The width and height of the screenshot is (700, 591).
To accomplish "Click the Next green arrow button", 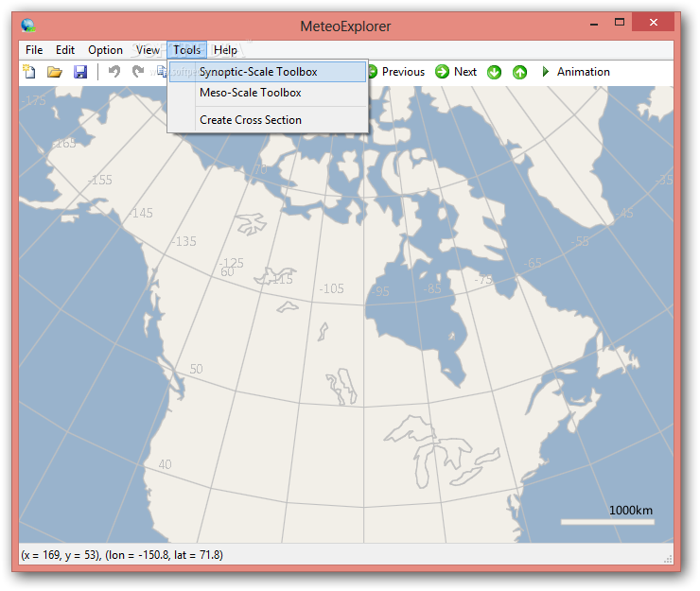I will (x=456, y=72).
